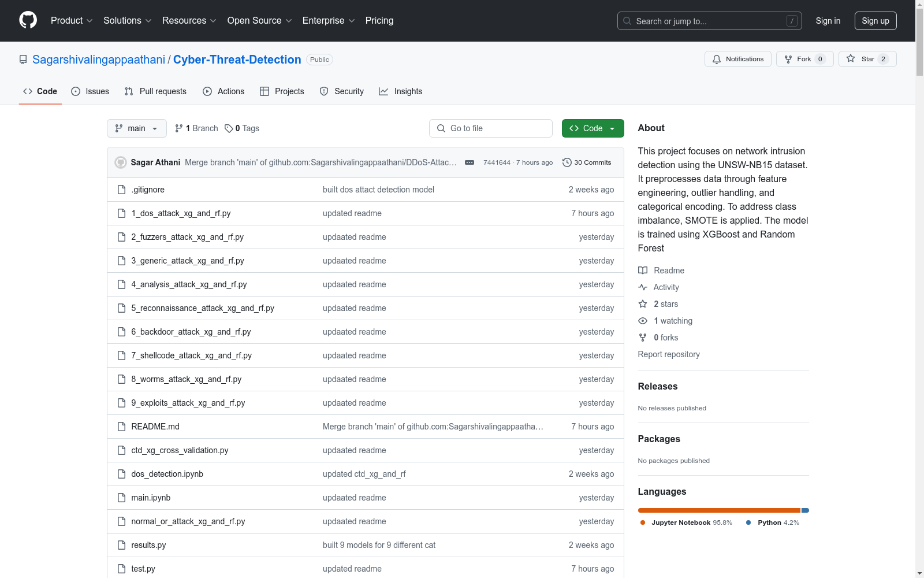The height and width of the screenshot is (578, 924).
Task: Click the commit history clock icon
Action: [567, 162]
